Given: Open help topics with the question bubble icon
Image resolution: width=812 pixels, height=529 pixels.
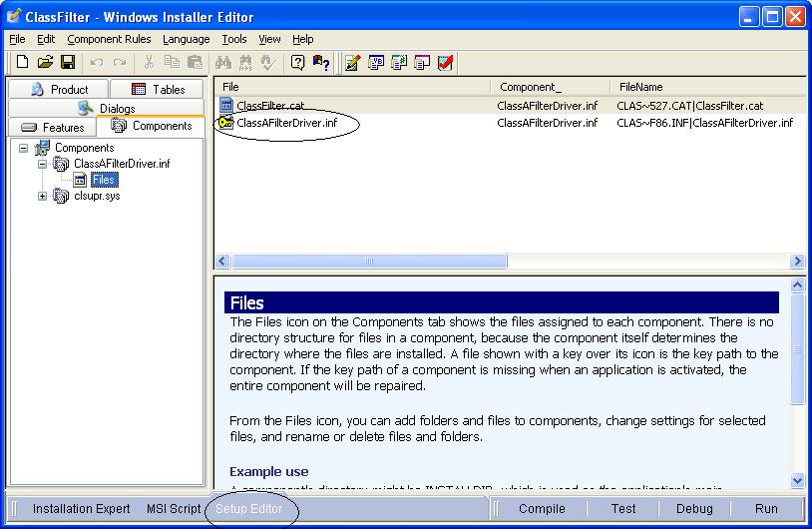Looking at the screenshot, I should [x=298, y=63].
